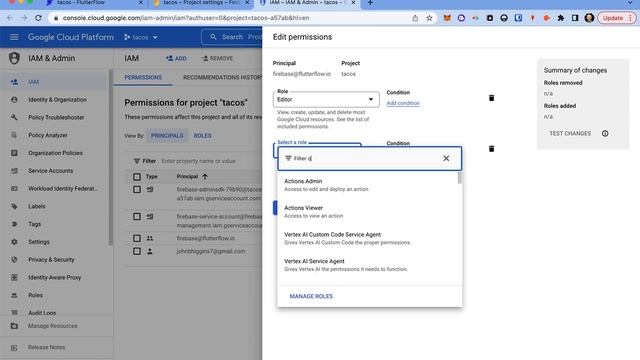Switch to the Permissions tab
This screenshot has height=360, width=640.
(143, 77)
